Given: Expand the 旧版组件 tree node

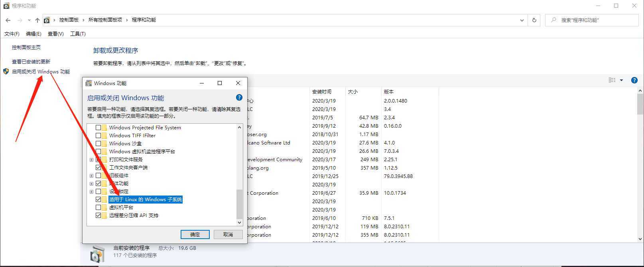Looking at the screenshot, I should pyautogui.click(x=91, y=176).
